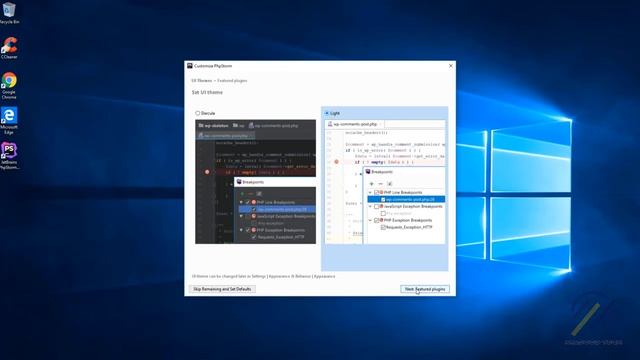Click the UI Themes breadcrumb step
Viewport: 640px width, 360px height.
202,81
